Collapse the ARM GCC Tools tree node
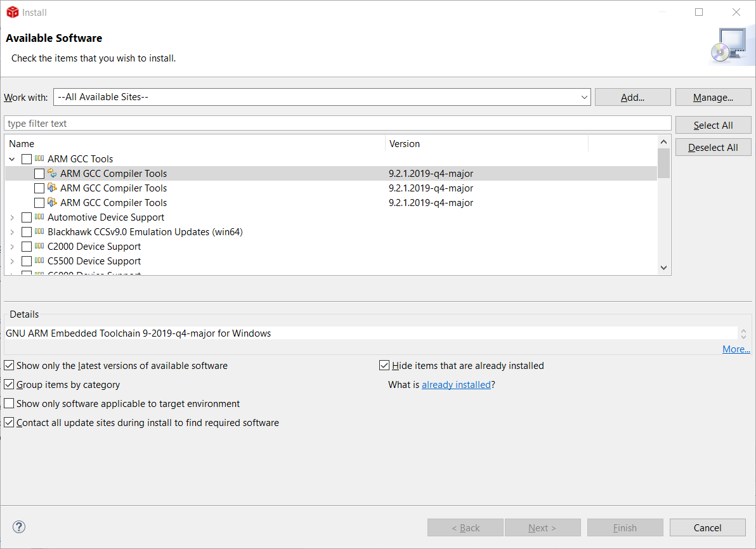The width and height of the screenshot is (756, 549). pyautogui.click(x=12, y=159)
